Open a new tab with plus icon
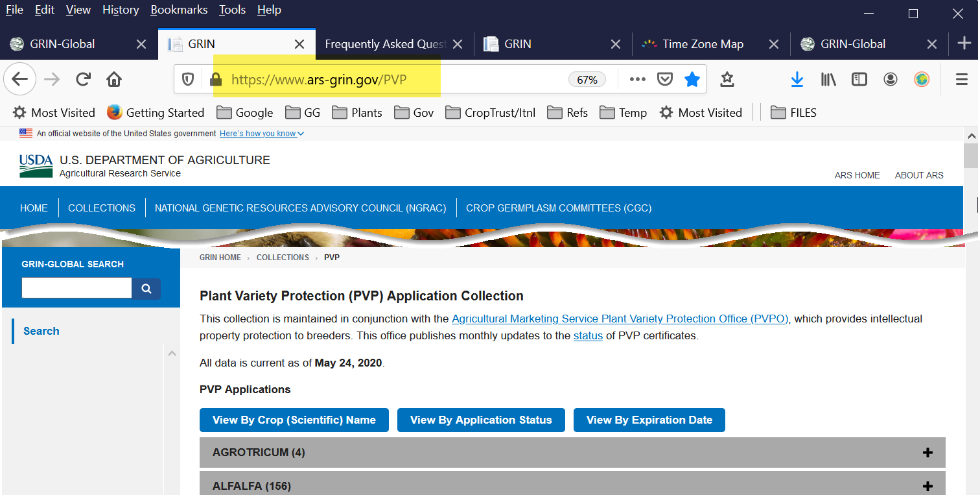The height and width of the screenshot is (495, 980). coord(964,43)
